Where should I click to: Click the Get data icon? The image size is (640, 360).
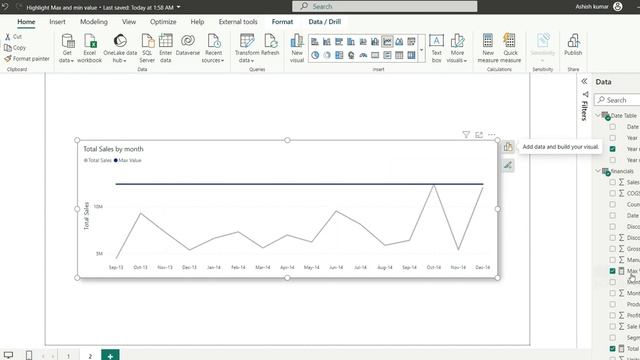[x=67, y=41]
